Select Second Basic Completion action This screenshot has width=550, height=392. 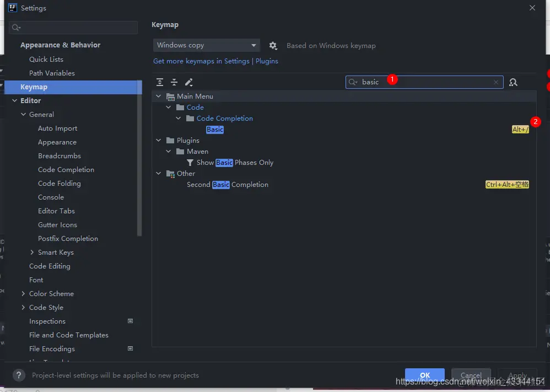click(x=227, y=185)
